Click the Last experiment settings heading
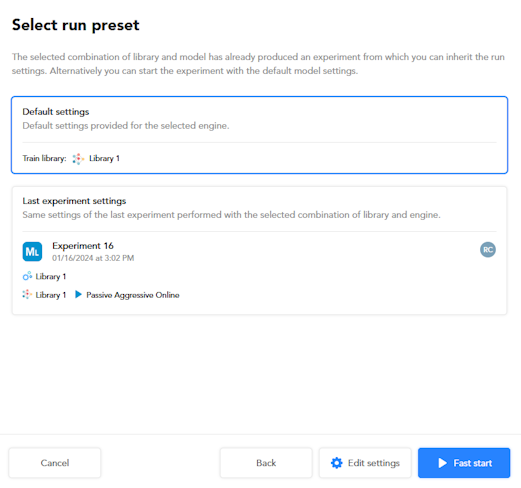Viewport: 521px width, 488px height. (x=74, y=201)
